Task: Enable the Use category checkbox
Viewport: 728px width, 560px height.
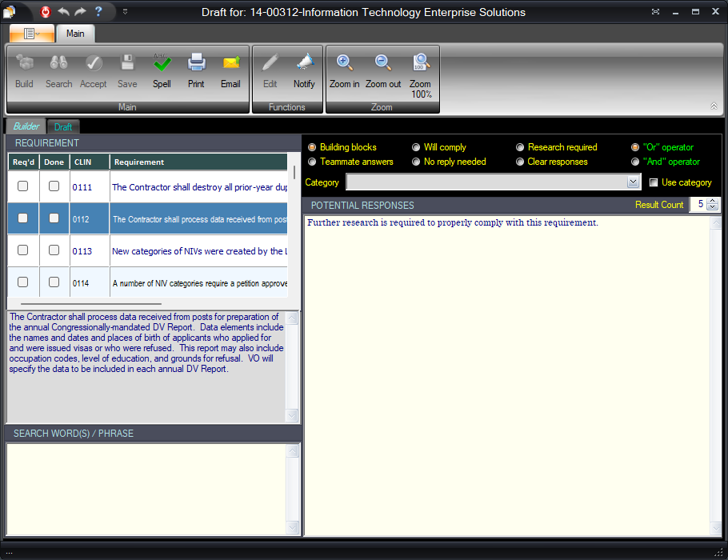Action: pyautogui.click(x=654, y=182)
